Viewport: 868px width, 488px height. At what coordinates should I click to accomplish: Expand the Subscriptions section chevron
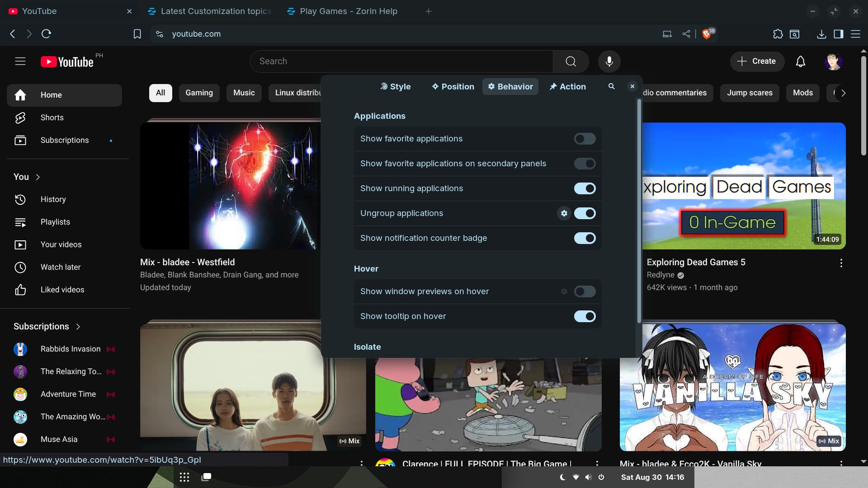[78, 327]
